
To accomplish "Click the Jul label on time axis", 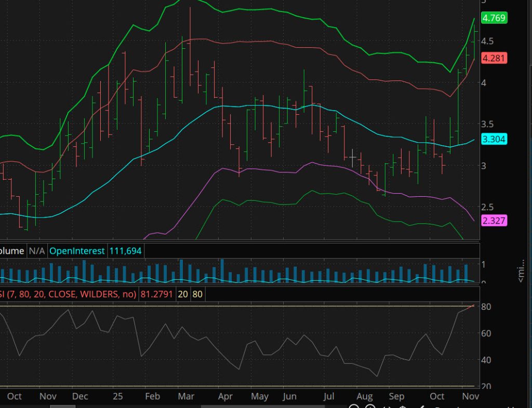I will click(x=328, y=397).
